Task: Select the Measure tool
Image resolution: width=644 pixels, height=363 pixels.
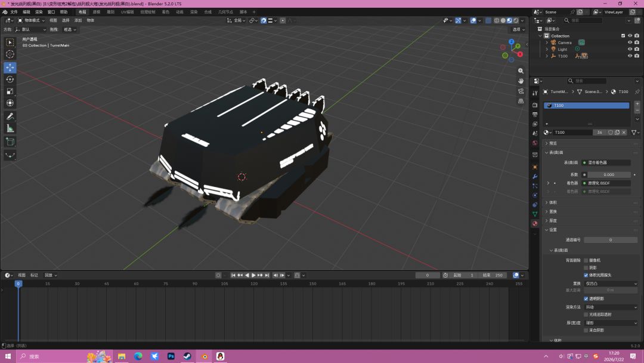Action: [10, 129]
